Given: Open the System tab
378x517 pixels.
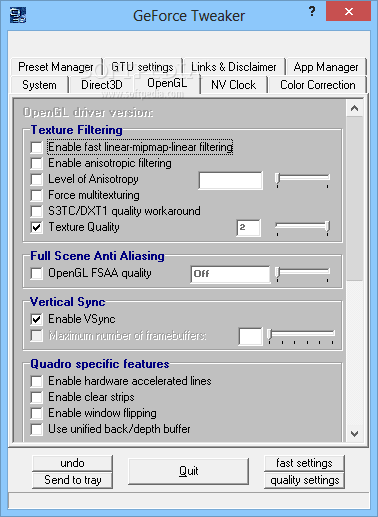Looking at the screenshot, I should (x=39, y=85).
